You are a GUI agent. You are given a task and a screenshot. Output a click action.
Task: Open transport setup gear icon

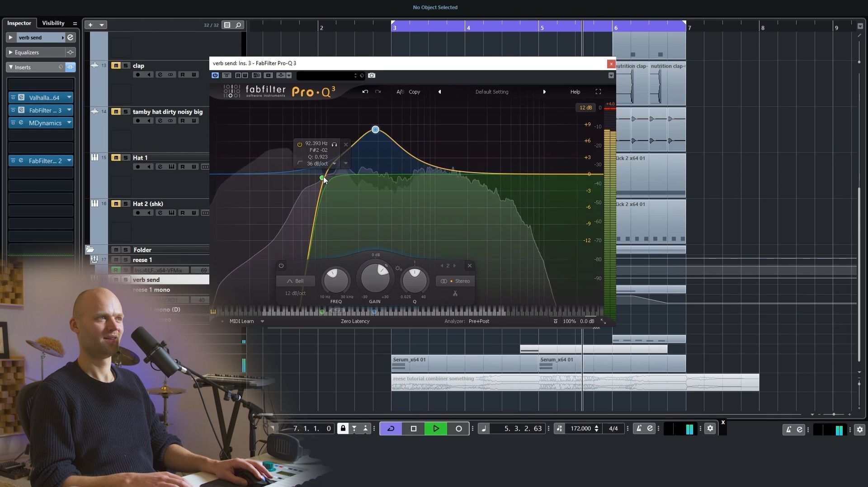[710, 428]
